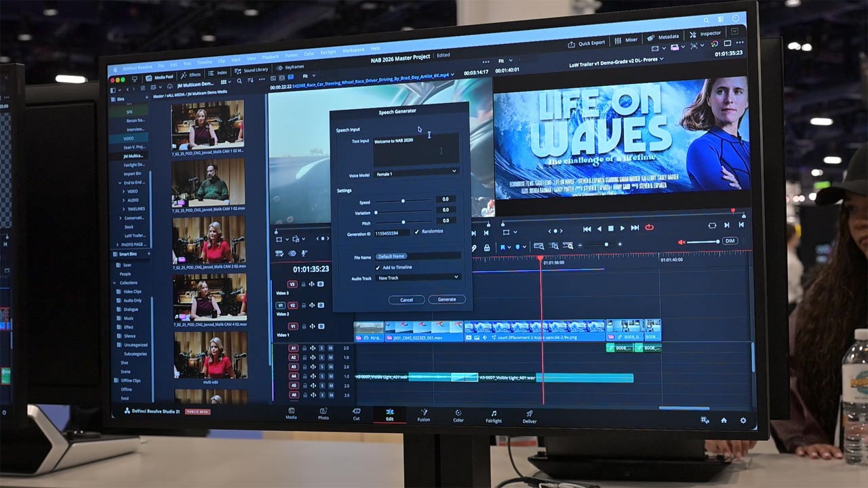Mute audio track A1
The height and width of the screenshot is (488, 868).
click(330, 348)
